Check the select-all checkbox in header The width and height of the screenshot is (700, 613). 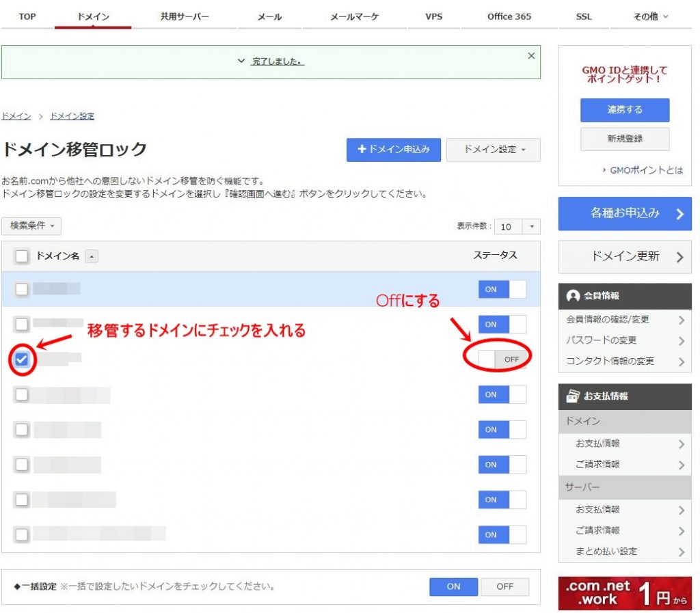[22, 256]
